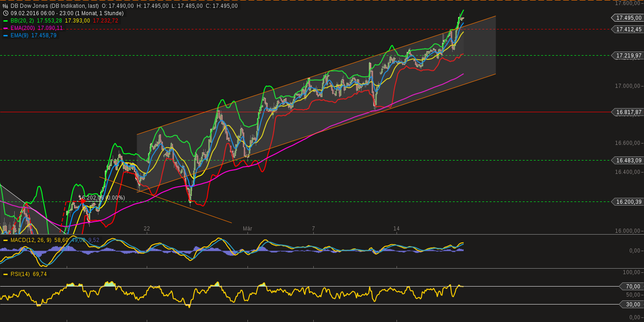Click the clock icon before the date range
Image resolution: width=644 pixels, height=322 pixels.
(x=5, y=13)
